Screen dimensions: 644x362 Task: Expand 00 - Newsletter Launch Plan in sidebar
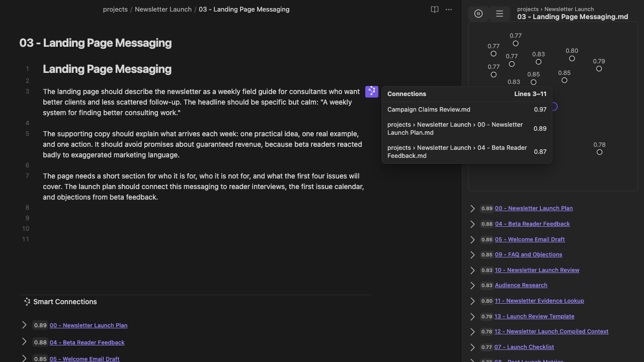[x=472, y=209]
